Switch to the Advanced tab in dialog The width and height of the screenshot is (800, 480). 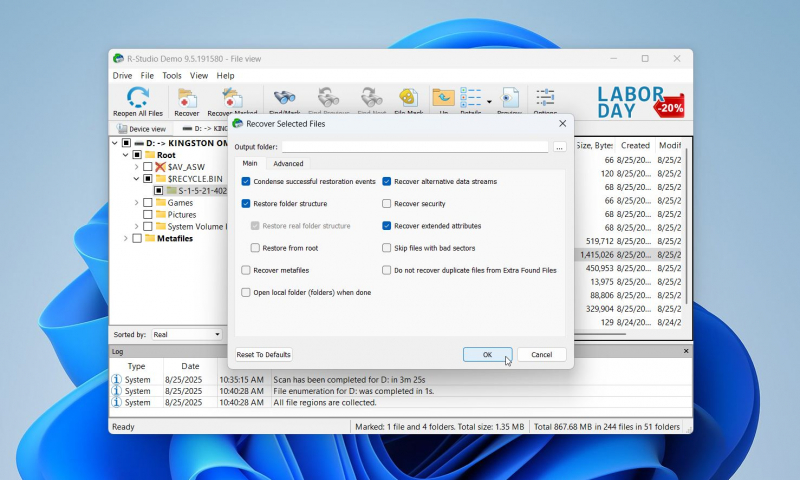[288, 164]
